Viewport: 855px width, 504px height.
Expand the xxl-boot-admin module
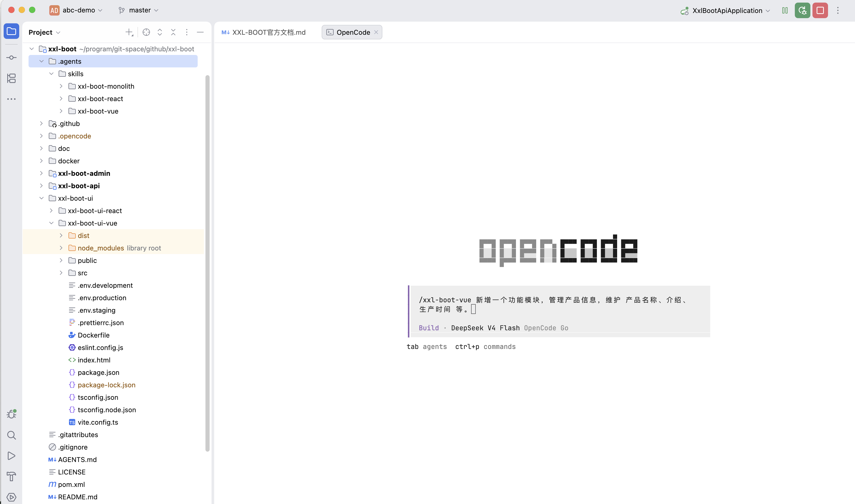(x=42, y=173)
